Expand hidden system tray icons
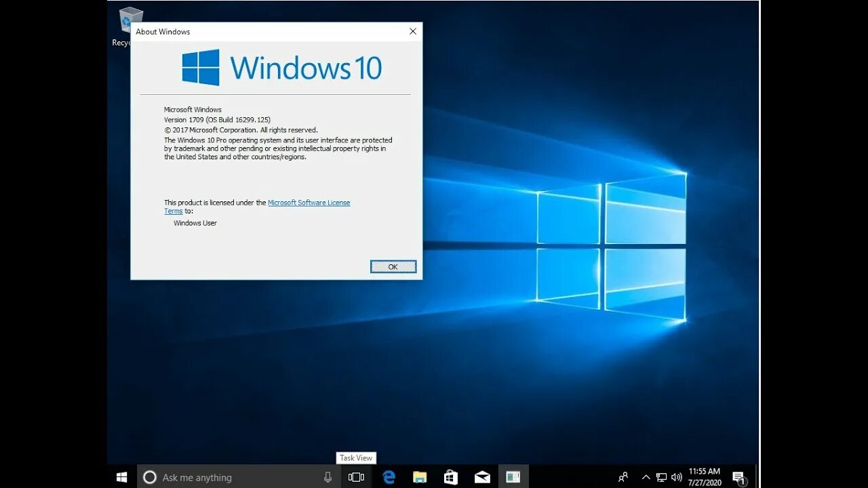868x488 pixels. (x=646, y=477)
